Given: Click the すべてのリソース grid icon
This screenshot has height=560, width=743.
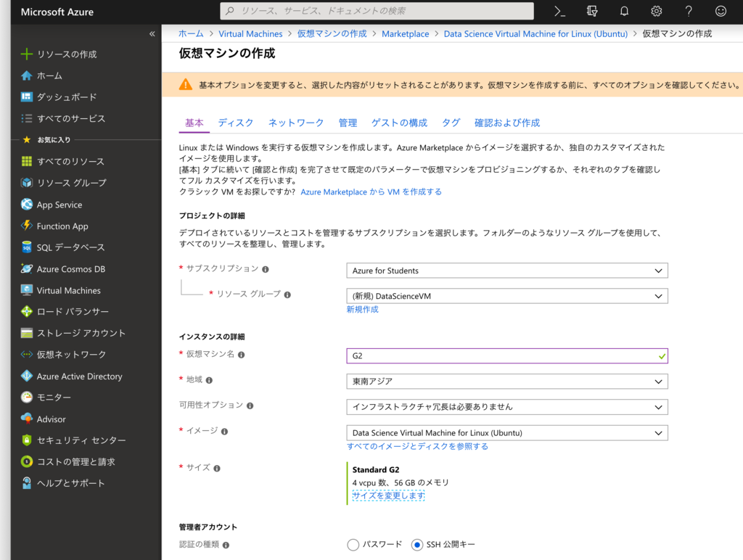Looking at the screenshot, I should point(27,162).
